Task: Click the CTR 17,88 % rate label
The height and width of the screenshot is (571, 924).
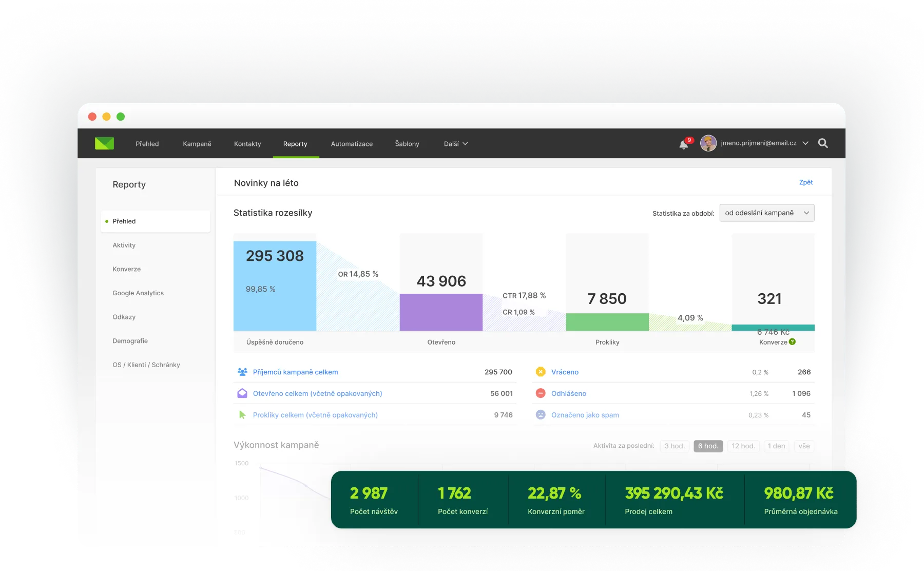Action: click(x=524, y=296)
